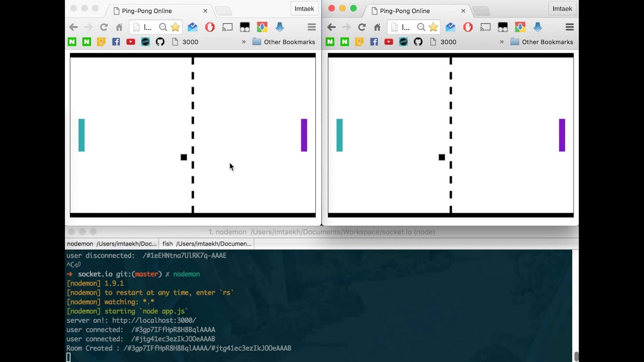Click the black ball in left game
The image size is (644, 362).
(x=184, y=157)
